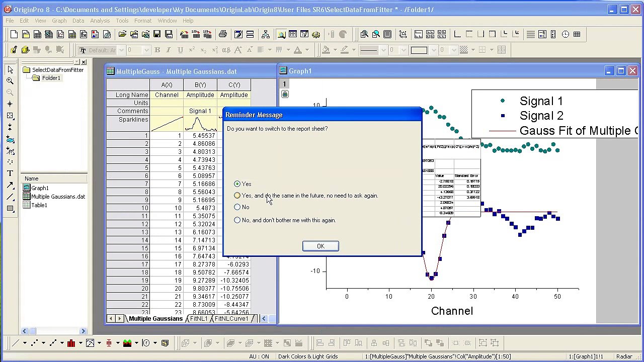This screenshot has height=362, width=644.
Task: Click the Open file folder icon
Action: click(122, 34)
